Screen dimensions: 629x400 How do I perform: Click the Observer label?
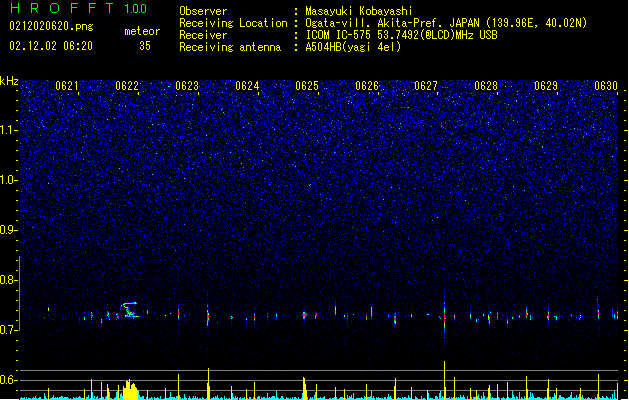click(x=203, y=11)
